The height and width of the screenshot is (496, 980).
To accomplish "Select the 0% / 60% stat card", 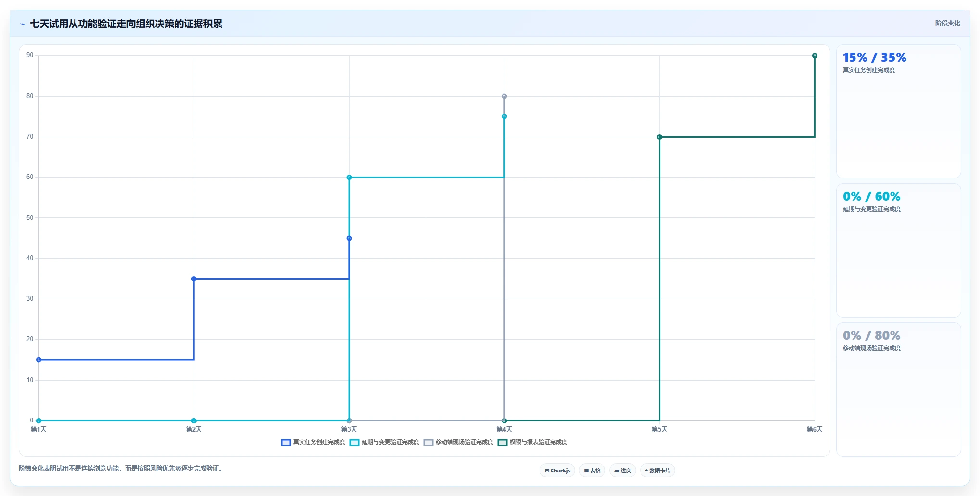I will tap(898, 250).
